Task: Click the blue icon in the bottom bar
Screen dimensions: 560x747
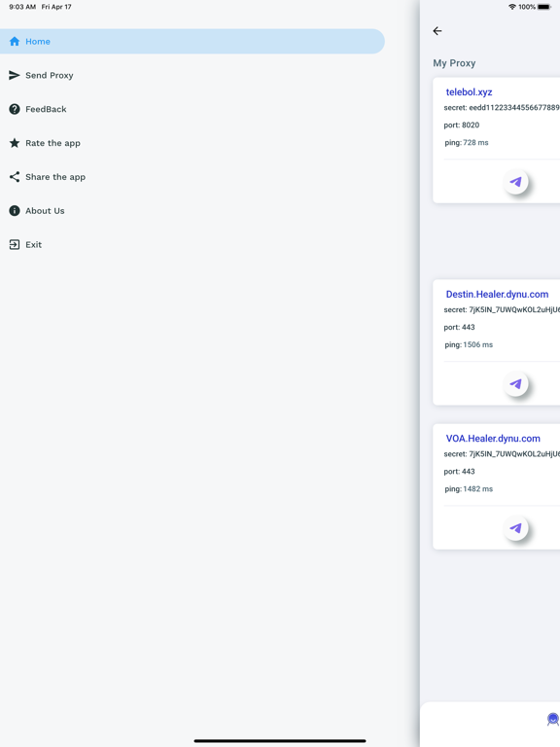Action: tap(553, 720)
